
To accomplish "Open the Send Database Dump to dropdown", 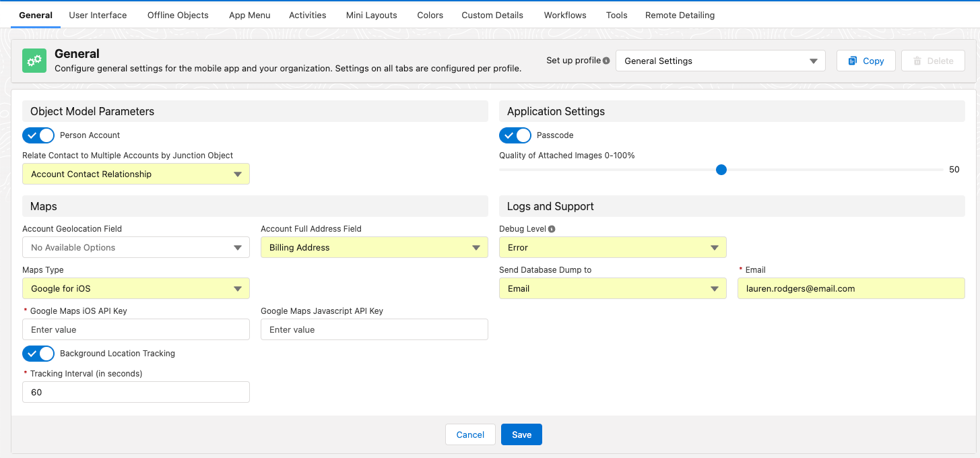I will 612,288.
